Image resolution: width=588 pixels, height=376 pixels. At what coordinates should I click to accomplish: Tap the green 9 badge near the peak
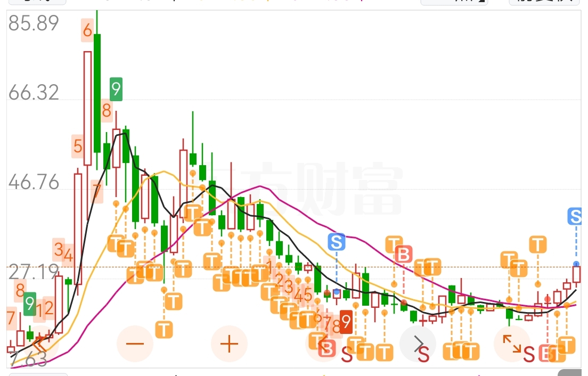tap(116, 89)
